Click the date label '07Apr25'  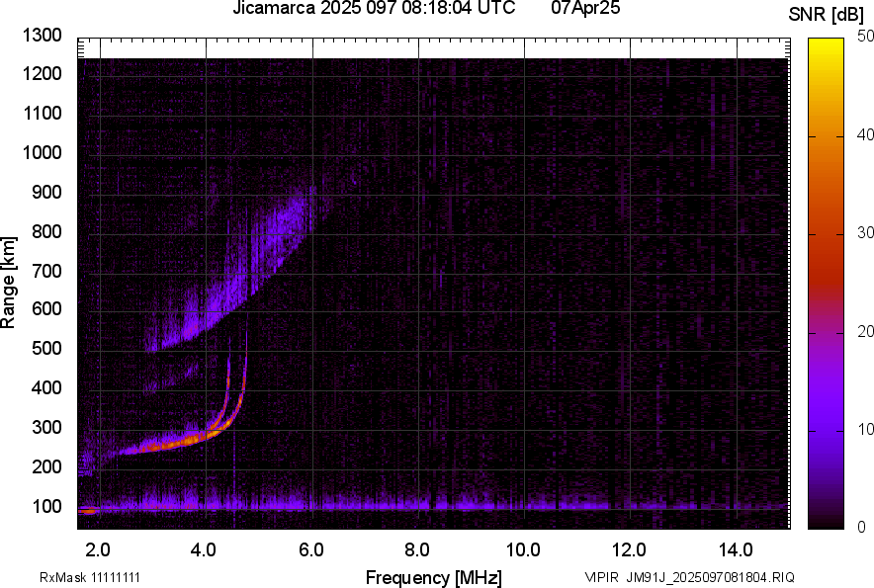[585, 8]
